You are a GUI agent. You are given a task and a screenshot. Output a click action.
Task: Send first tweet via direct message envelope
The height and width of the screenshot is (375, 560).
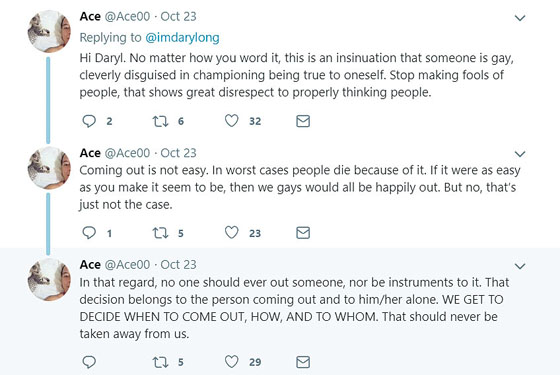click(303, 121)
